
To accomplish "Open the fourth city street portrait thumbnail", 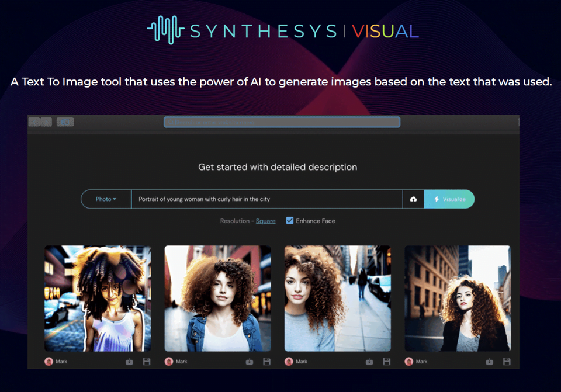I will coord(458,299).
